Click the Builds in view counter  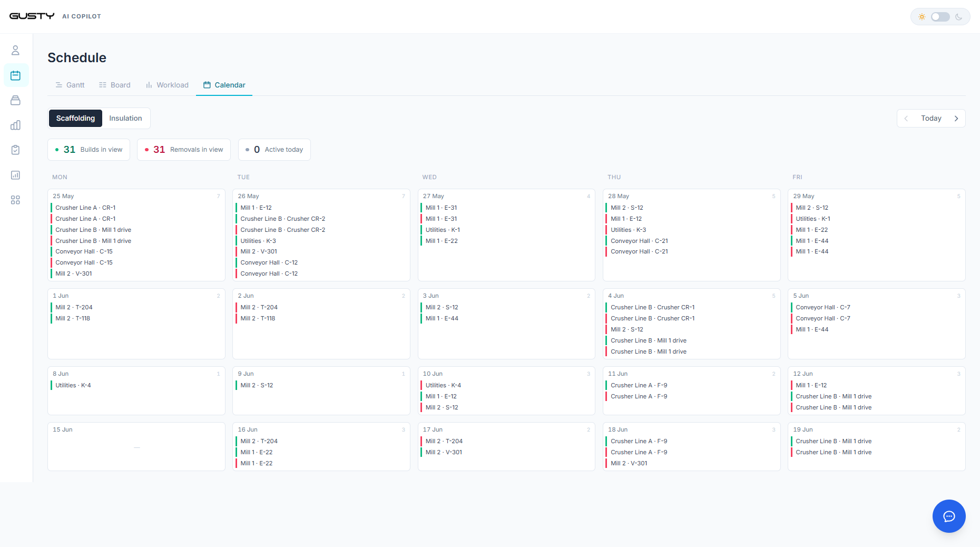pyautogui.click(x=89, y=150)
